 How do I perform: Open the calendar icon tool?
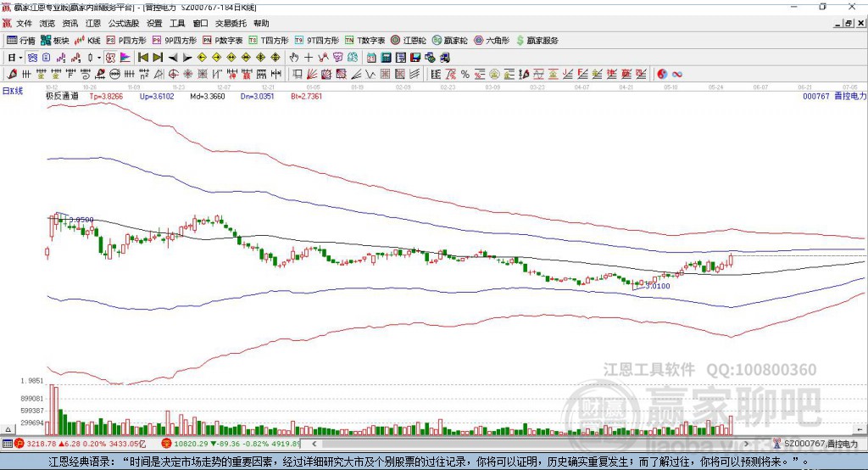371,58
